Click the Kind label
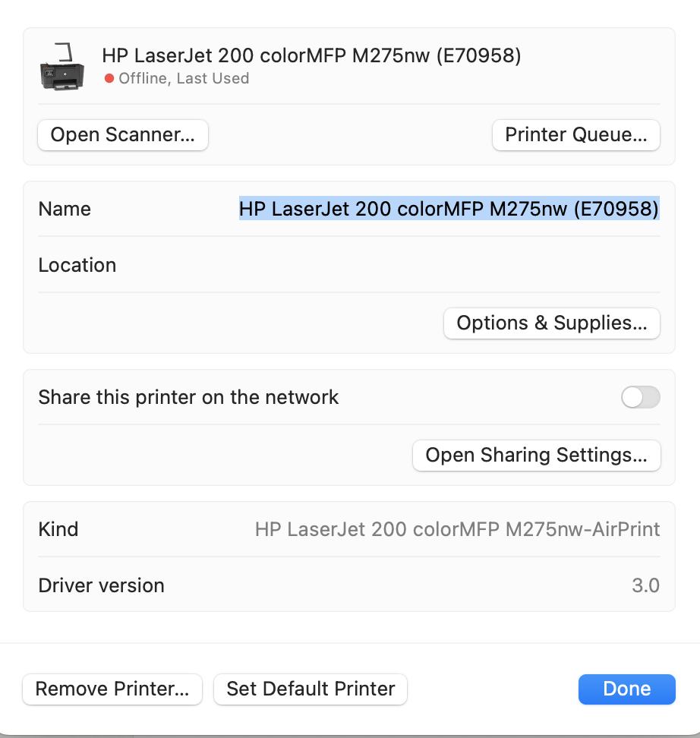The width and height of the screenshot is (700, 738). tap(58, 529)
